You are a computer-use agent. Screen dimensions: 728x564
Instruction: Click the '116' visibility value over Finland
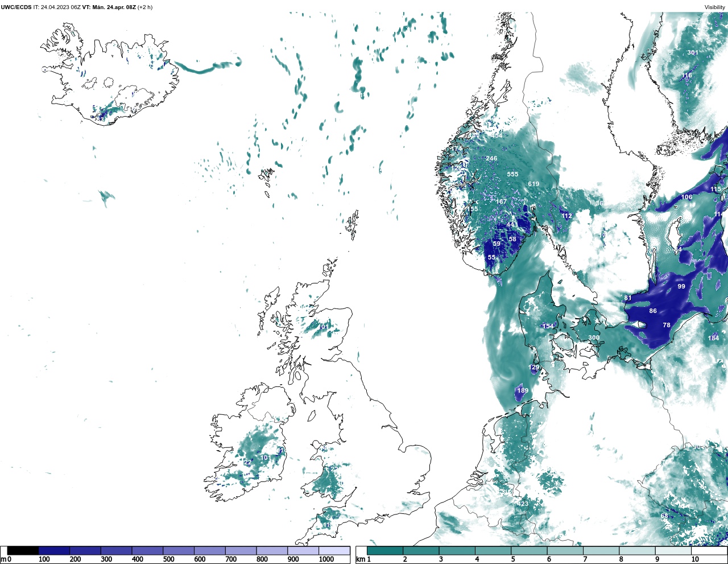[x=687, y=76]
